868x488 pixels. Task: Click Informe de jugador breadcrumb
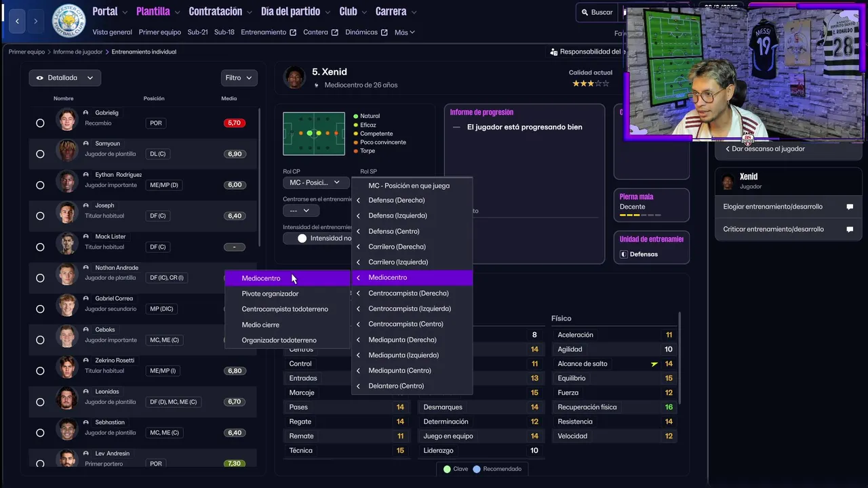78,52
